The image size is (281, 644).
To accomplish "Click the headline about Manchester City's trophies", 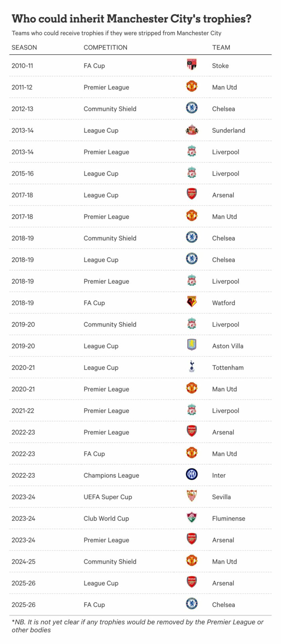I will tap(132, 19).
